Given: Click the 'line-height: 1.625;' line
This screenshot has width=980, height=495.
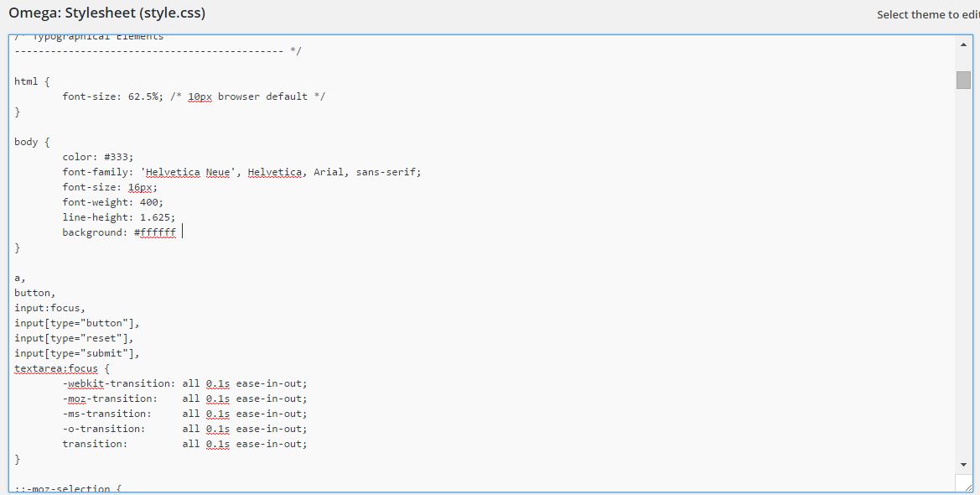Looking at the screenshot, I should pyautogui.click(x=119, y=217).
